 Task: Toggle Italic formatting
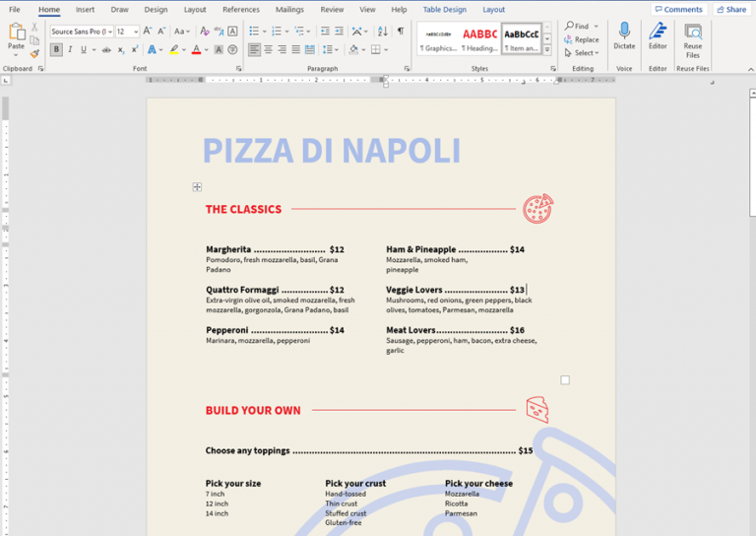tap(71, 49)
